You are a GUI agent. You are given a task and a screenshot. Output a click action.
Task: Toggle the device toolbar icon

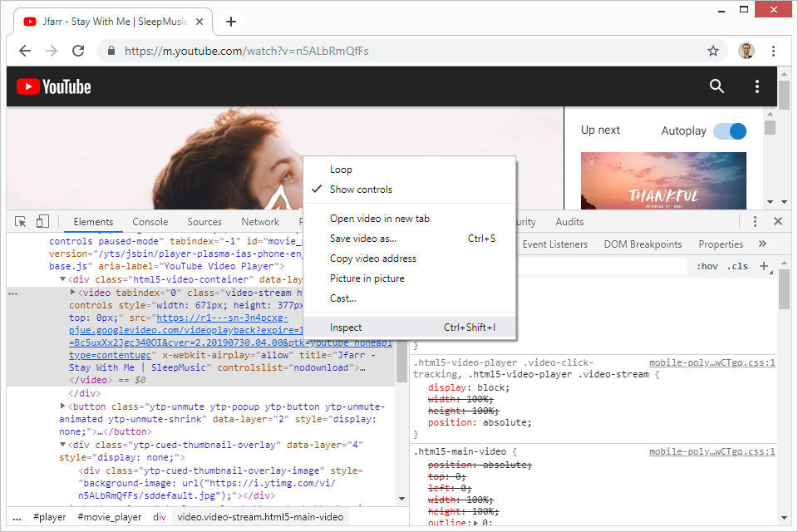click(x=42, y=222)
